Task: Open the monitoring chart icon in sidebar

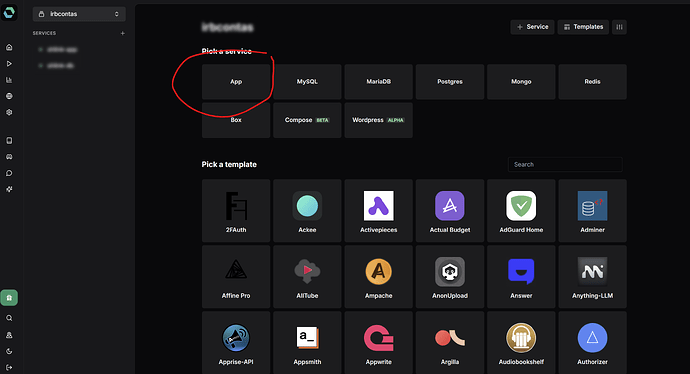Action: tap(9, 80)
